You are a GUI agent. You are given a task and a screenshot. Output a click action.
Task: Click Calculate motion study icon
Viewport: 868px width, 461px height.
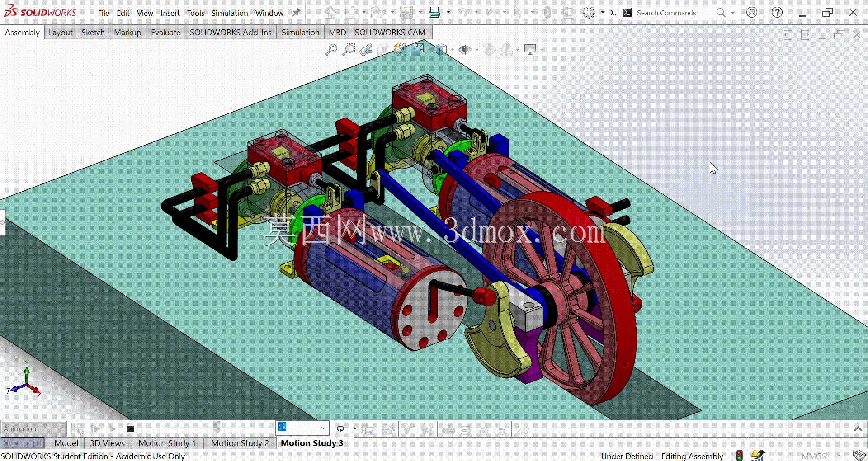coord(77,429)
